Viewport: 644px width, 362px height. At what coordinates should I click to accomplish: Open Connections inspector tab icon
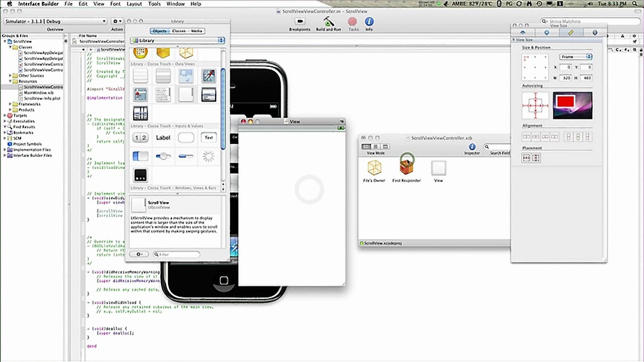click(x=547, y=33)
